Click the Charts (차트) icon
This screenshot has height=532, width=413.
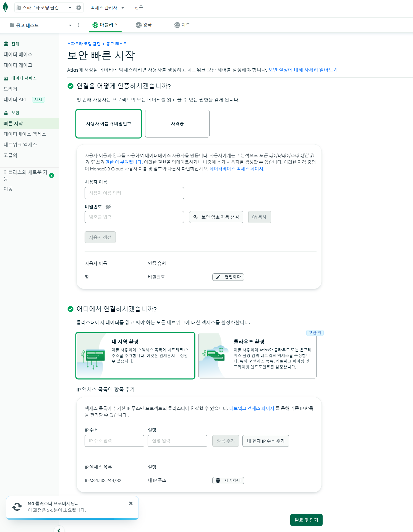[177, 25]
